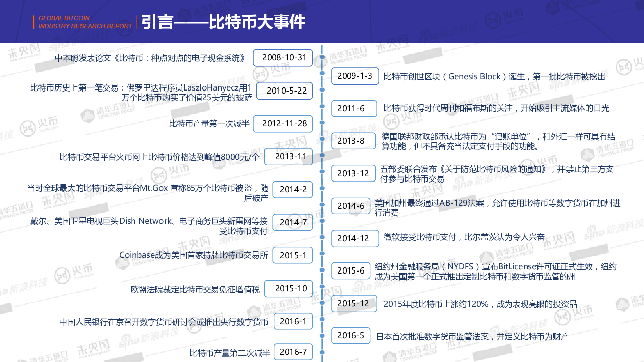Click the timeline dot beside 2008-10-31

point(322,57)
